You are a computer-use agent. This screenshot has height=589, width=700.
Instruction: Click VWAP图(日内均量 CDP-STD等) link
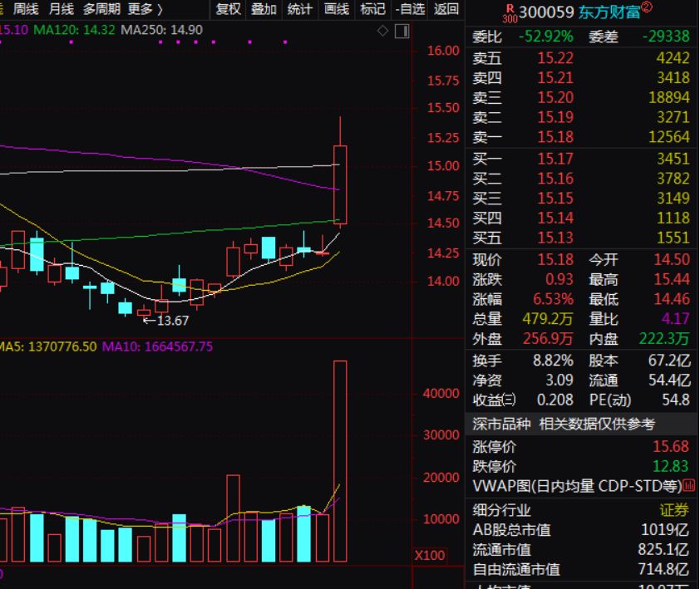tap(577, 485)
